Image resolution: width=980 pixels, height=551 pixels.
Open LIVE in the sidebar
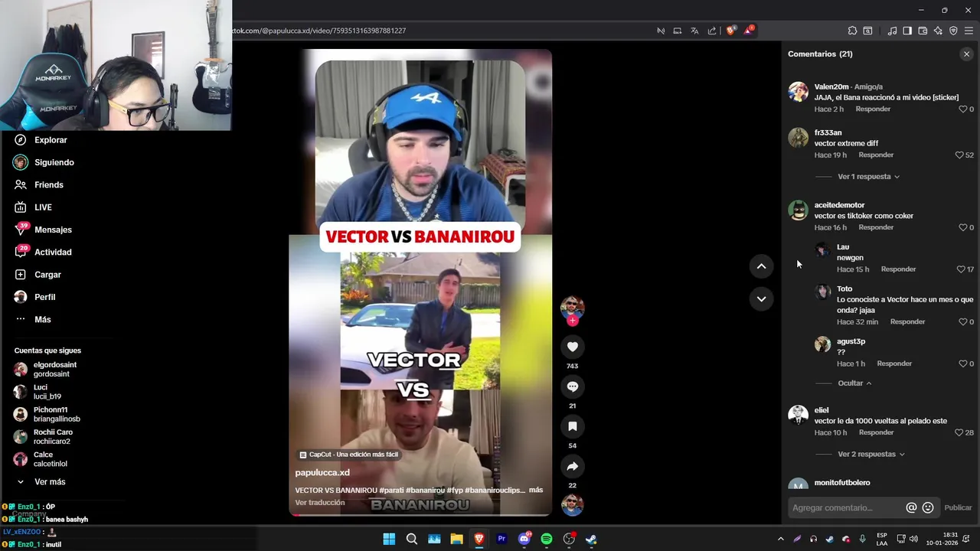coord(43,207)
